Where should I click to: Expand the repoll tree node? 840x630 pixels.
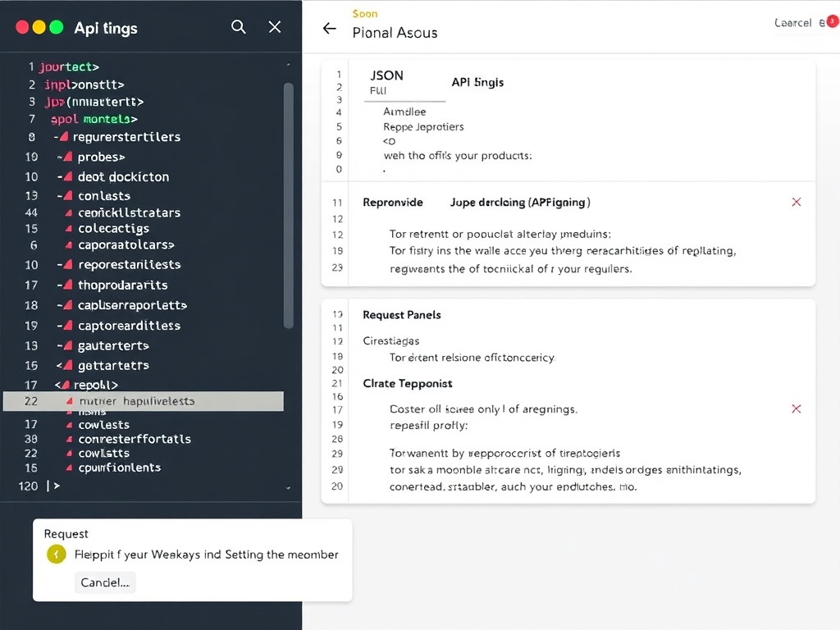click(68, 384)
